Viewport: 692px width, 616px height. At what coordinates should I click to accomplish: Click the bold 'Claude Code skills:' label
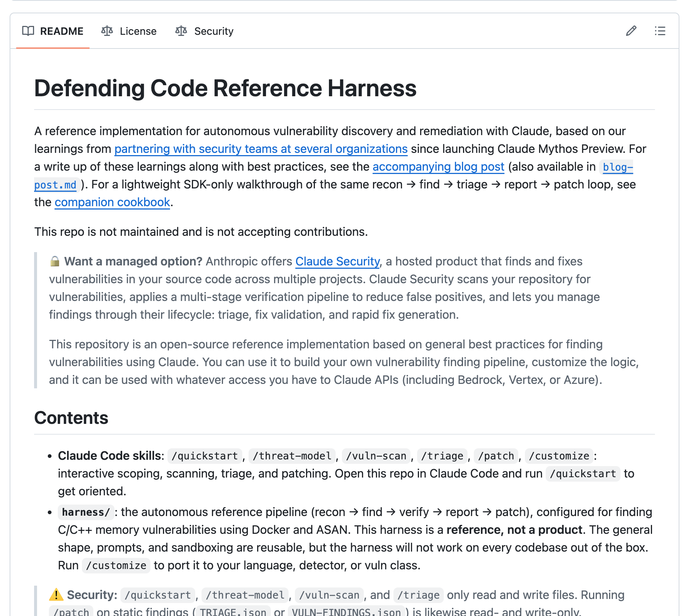(111, 456)
